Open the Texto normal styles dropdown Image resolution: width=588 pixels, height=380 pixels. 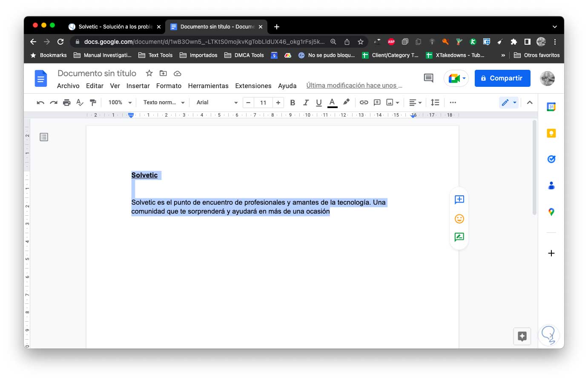[164, 103]
